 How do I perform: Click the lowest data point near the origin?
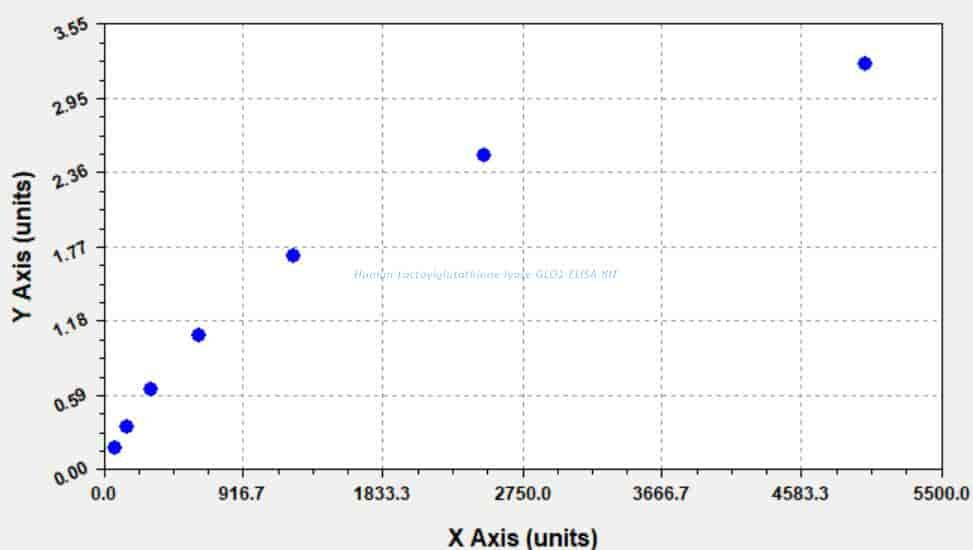point(114,448)
